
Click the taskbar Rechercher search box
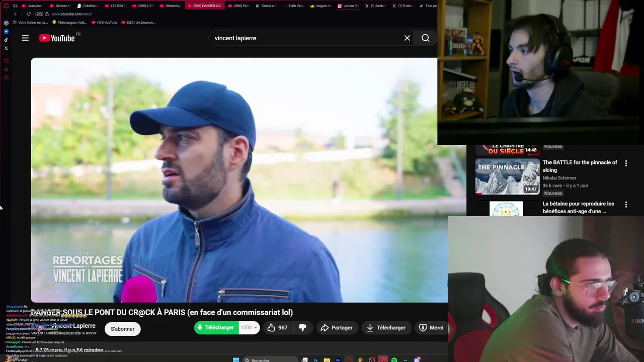[270, 360]
